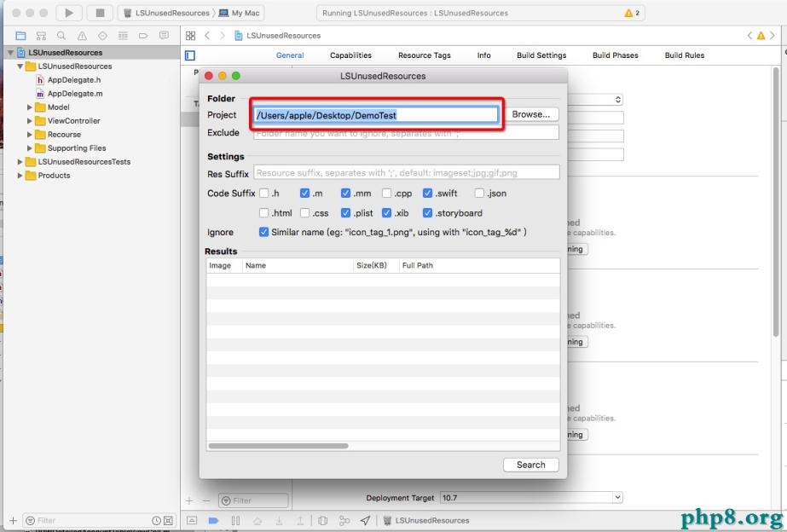Image resolution: width=787 pixels, height=532 pixels.
Task: Expand the Products folder disclosure triangle
Action: 21,176
